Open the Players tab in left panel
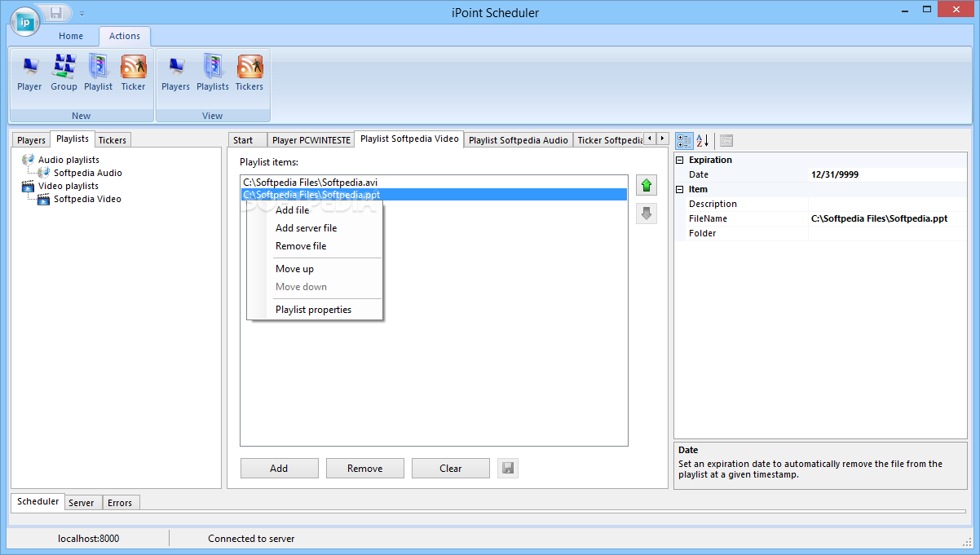980x555 pixels. pyautogui.click(x=32, y=140)
